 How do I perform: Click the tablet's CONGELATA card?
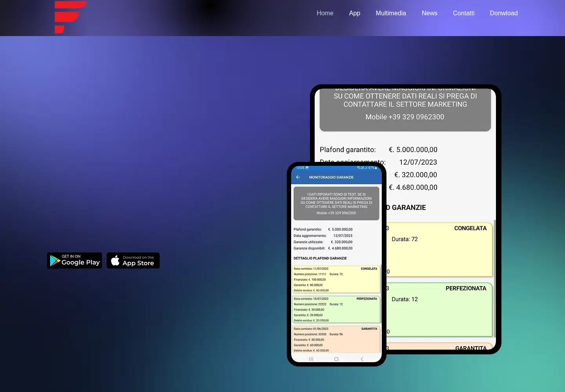[x=439, y=250]
